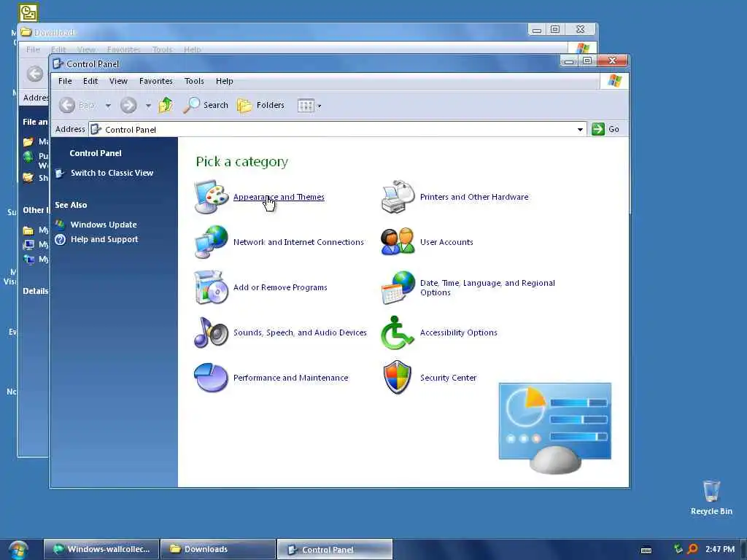Image resolution: width=747 pixels, height=560 pixels.
Task: Open the Add or Remove Programs icon
Action: pos(211,287)
